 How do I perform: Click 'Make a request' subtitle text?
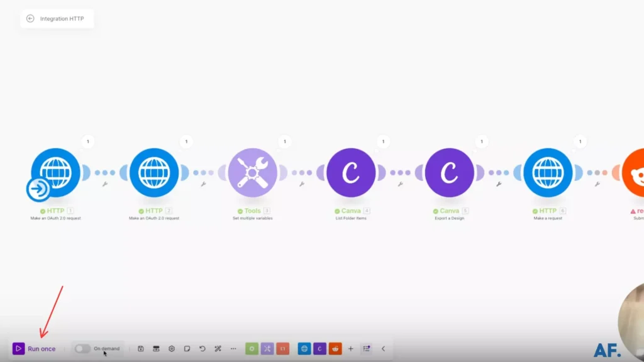(548, 218)
